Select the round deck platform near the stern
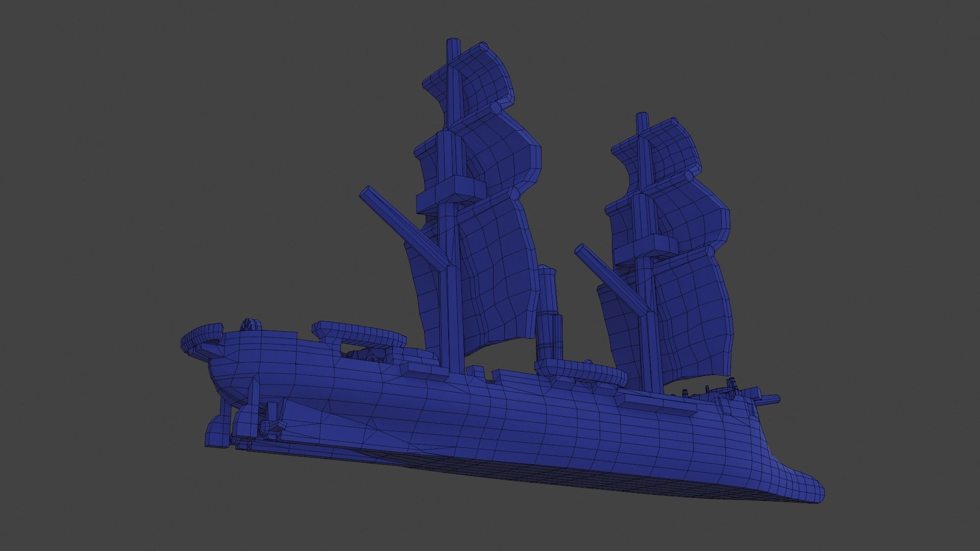 point(359,334)
